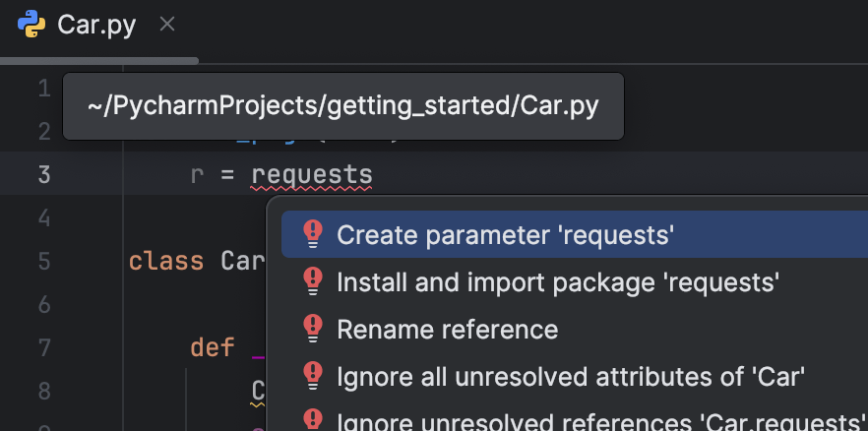Viewport: 868px width, 431px height.
Task: Click the bulb icon beside Ignore unresolved references 'Car.requests'
Action: pos(313,420)
